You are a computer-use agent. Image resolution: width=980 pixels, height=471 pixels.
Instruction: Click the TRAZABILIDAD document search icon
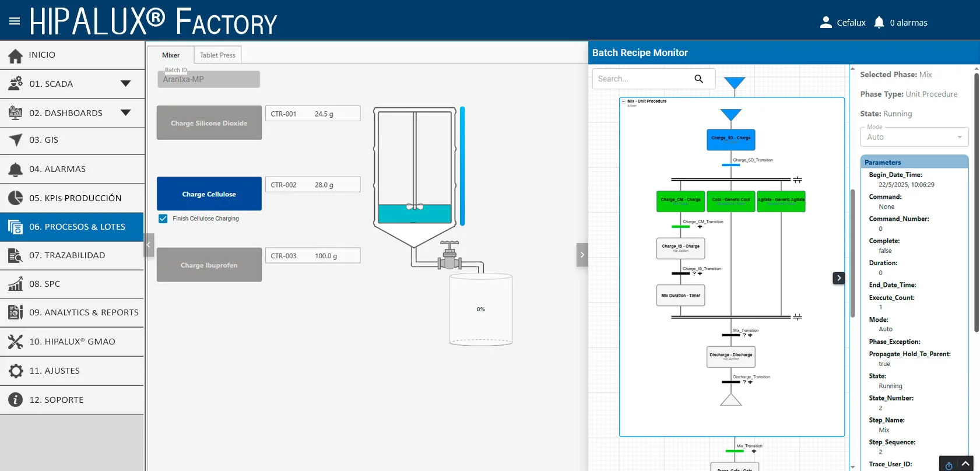point(16,255)
